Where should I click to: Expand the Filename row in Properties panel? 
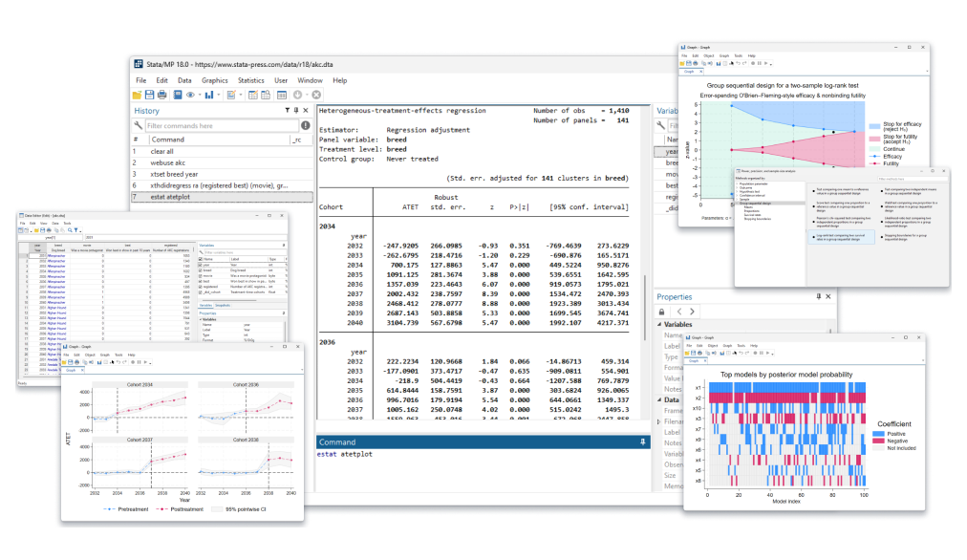click(x=659, y=421)
